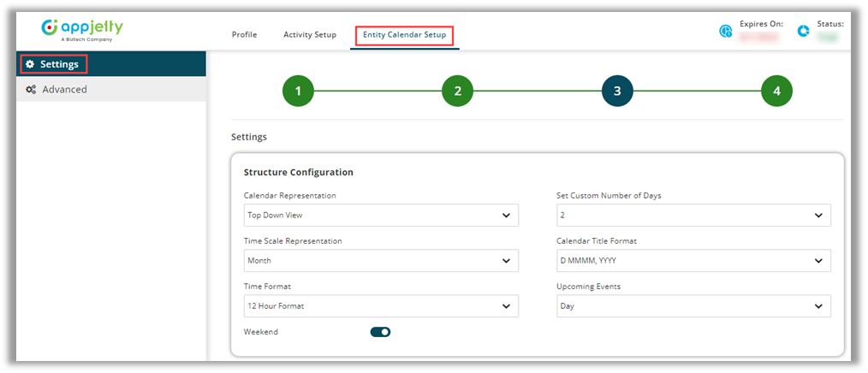Open the Upcoming Events dropdown
This screenshot has width=868, height=373.
point(693,305)
